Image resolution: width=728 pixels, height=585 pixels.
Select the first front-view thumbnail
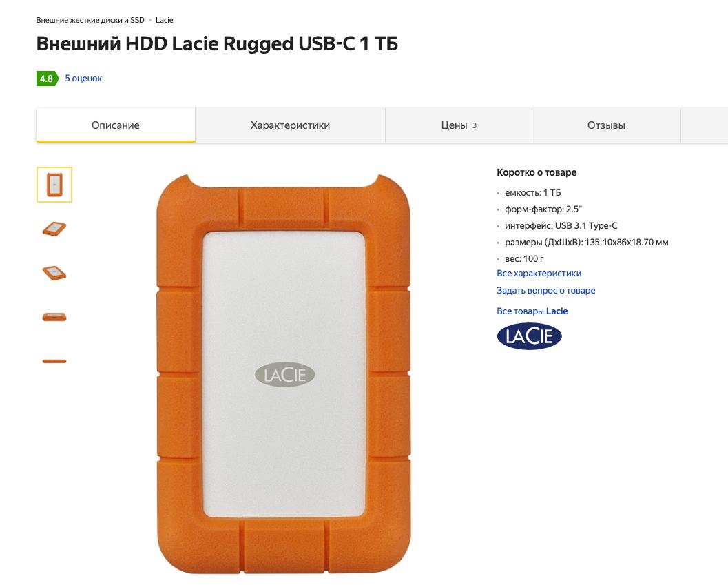[x=54, y=185]
